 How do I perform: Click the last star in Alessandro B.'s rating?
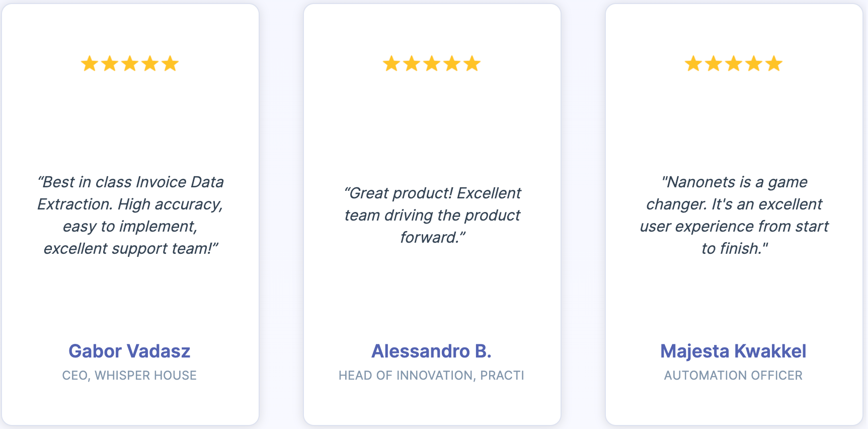[472, 64]
